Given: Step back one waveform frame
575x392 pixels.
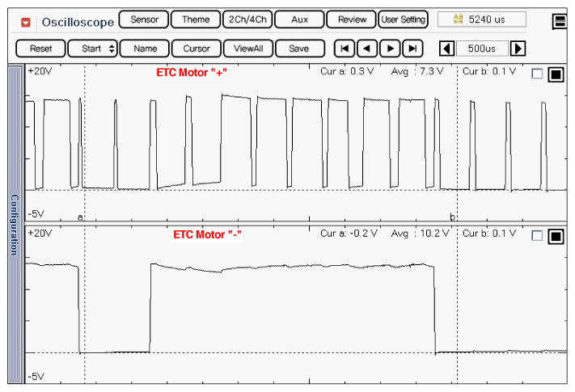Looking at the screenshot, I should point(366,48).
